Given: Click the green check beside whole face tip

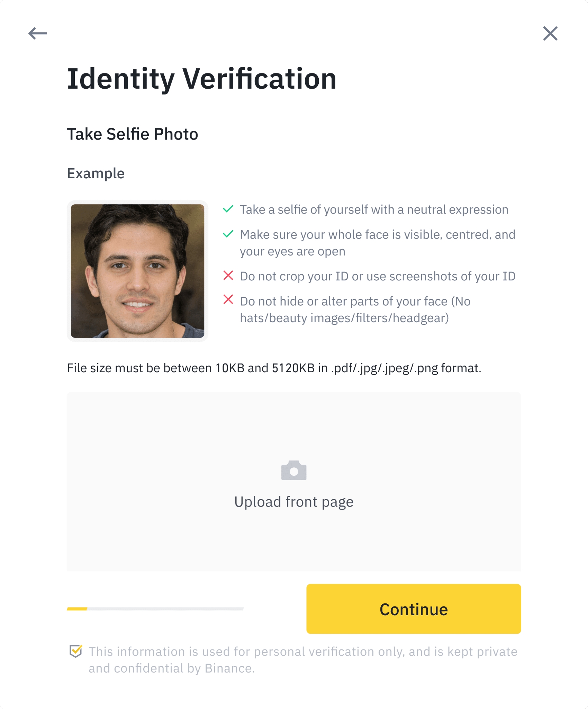Looking at the screenshot, I should [228, 234].
